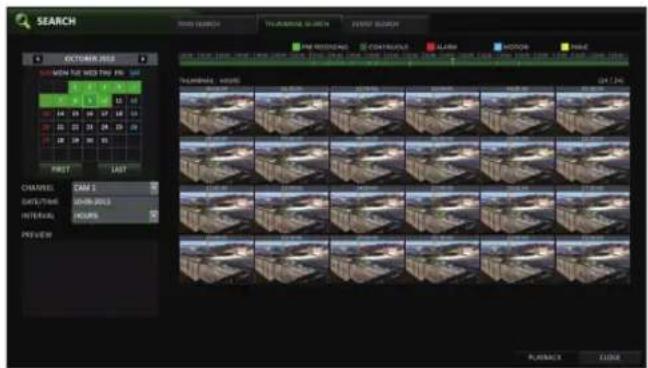Open the Channel dropdown showing CAM 1
Viewport: 648px width, 368px height.
click(x=115, y=188)
